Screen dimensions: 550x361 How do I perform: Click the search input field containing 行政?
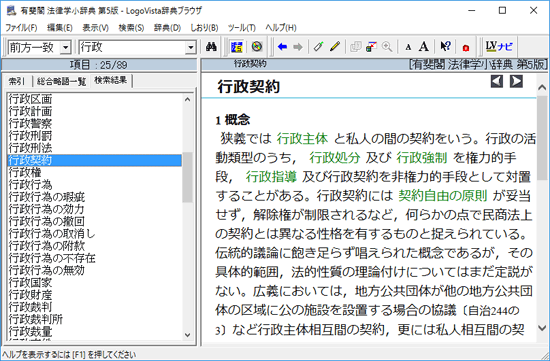tap(133, 47)
